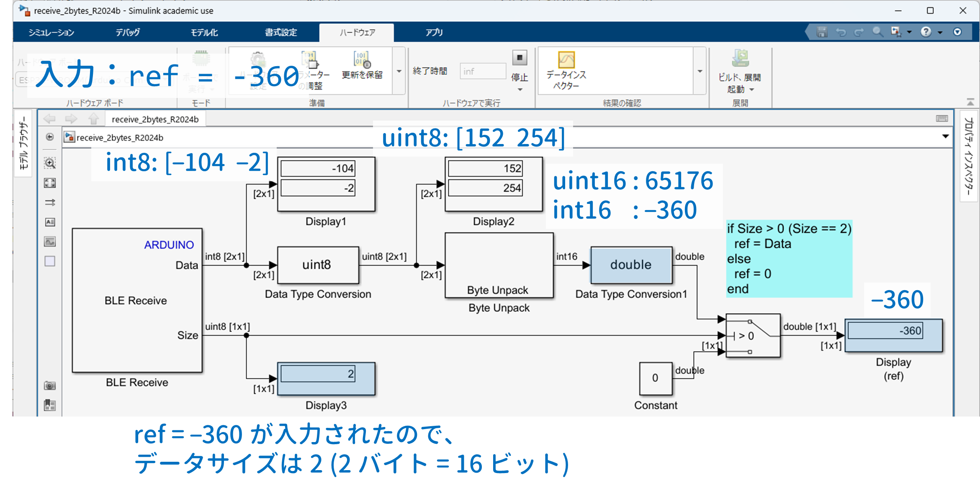Click the Fit to View palette icon
Viewport: 980px width, 494px height.
(50, 183)
